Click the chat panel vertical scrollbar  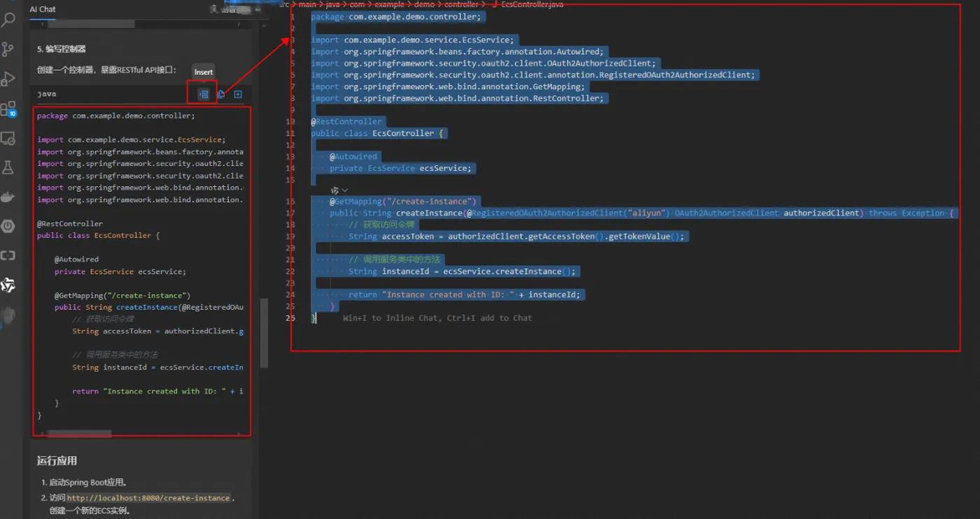tap(264, 333)
